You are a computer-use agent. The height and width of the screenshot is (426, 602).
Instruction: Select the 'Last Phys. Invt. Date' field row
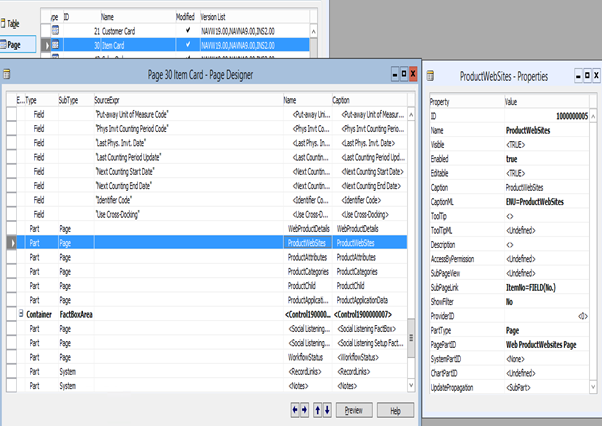coord(212,143)
